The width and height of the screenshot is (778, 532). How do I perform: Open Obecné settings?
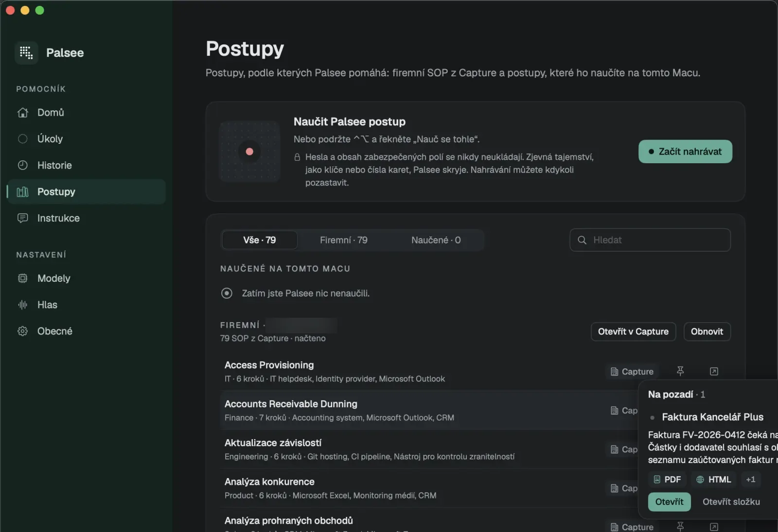(x=87, y=331)
